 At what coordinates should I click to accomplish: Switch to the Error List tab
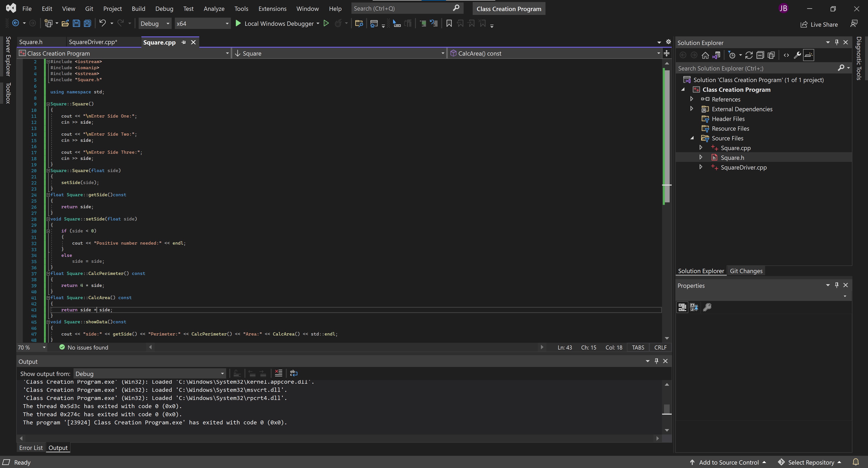click(31, 447)
